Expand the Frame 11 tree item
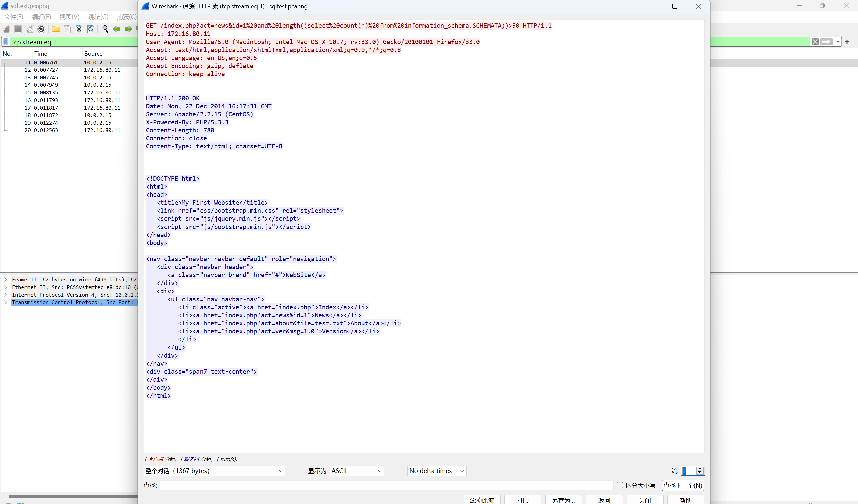The image size is (858, 504). click(5, 280)
